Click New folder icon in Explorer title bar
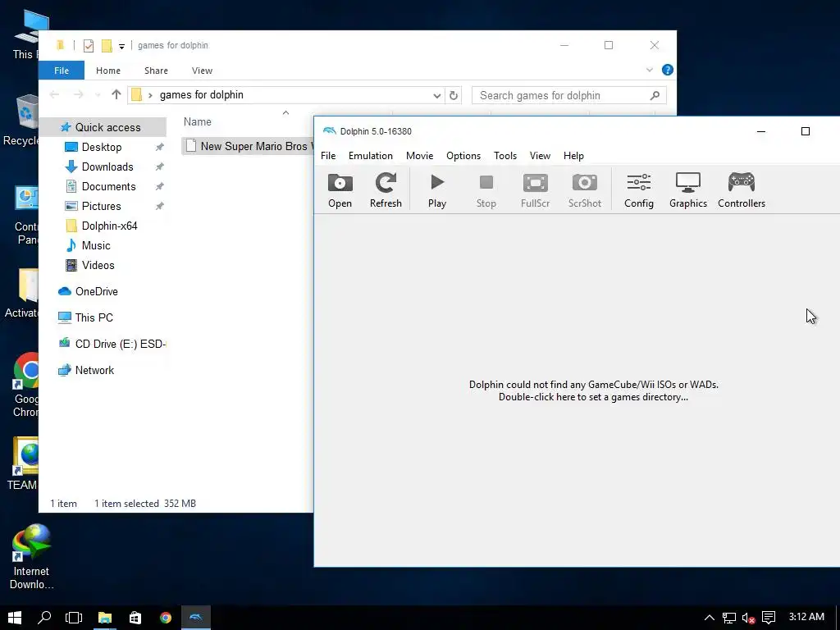This screenshot has width=840, height=630. click(x=107, y=46)
